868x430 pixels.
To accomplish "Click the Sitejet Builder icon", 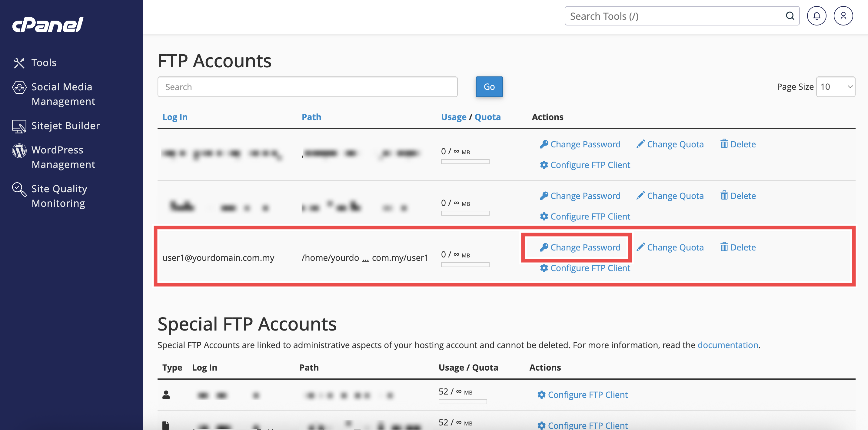I will pos(19,126).
